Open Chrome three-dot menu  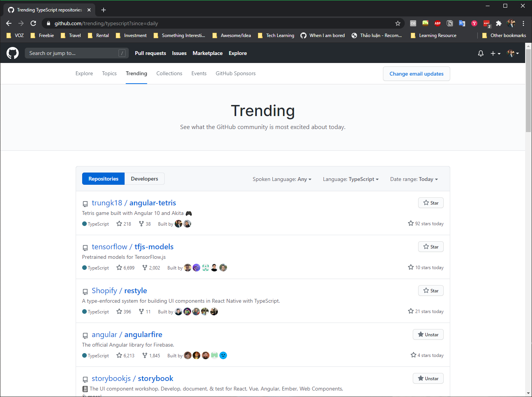(x=523, y=23)
